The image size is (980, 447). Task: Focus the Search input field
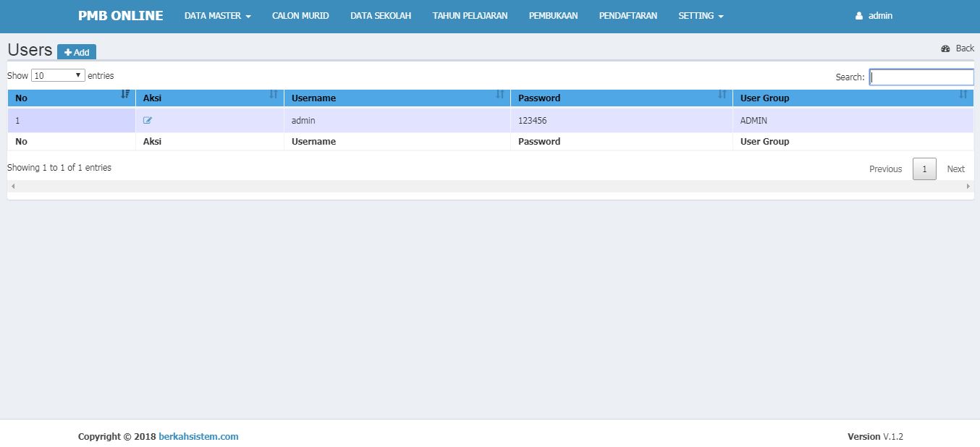921,77
